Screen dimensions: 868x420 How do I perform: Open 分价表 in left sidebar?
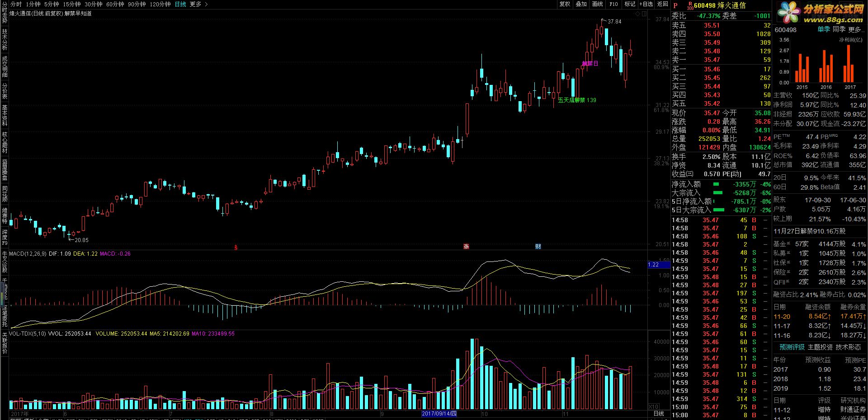5,91
